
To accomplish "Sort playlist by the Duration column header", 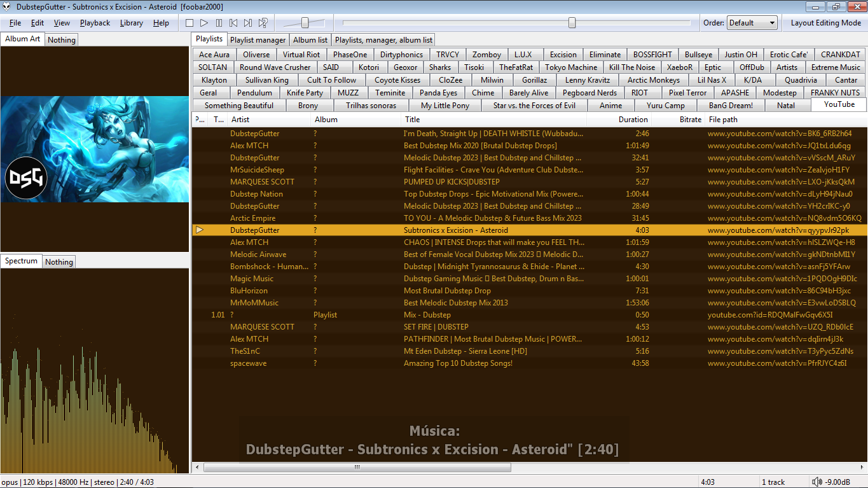I will [x=633, y=120].
